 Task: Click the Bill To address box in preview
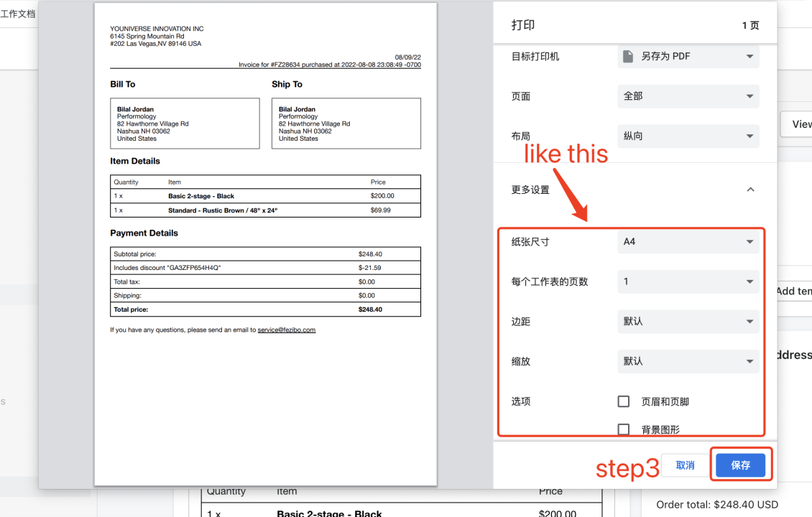[185, 124]
